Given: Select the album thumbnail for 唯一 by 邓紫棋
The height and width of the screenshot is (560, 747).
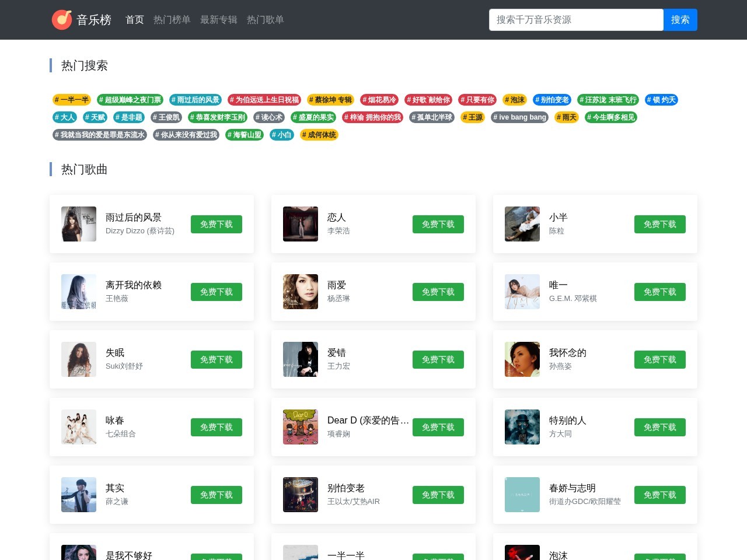Looking at the screenshot, I should coord(522,292).
